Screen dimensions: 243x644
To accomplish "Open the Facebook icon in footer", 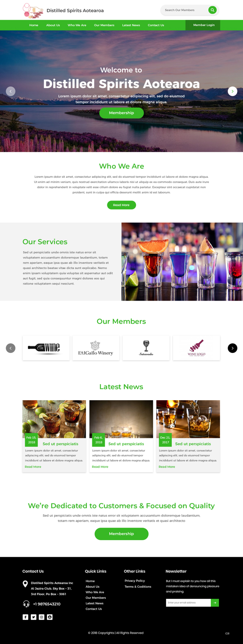I will tap(25, 617).
